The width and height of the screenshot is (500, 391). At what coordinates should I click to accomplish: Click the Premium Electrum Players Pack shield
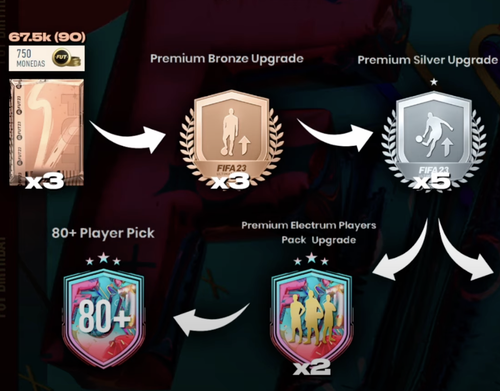pos(311,317)
